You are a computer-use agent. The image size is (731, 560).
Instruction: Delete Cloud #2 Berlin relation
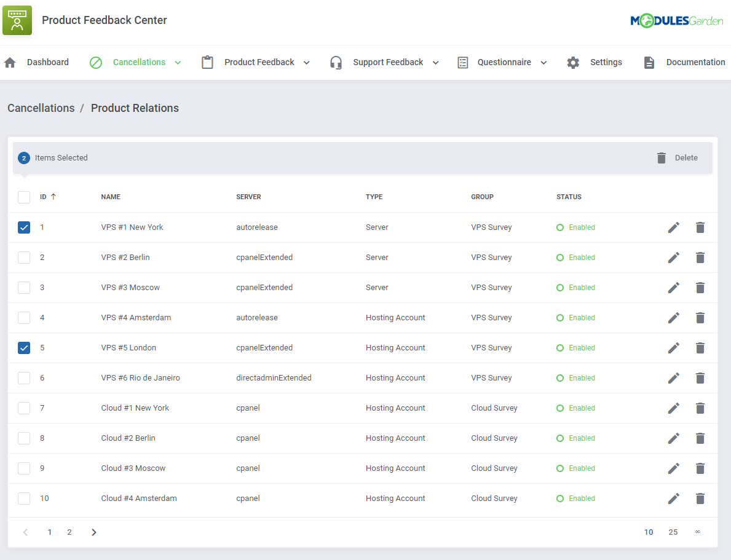tap(700, 438)
